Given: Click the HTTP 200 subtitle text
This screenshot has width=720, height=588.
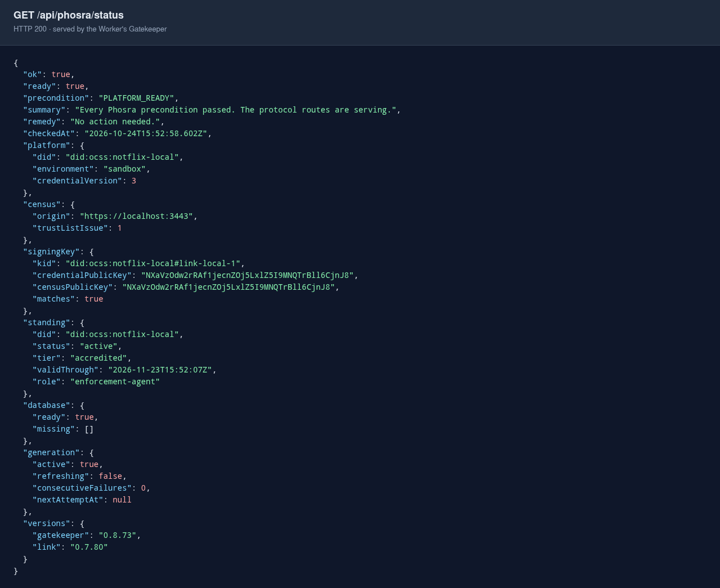Looking at the screenshot, I should pyautogui.click(x=90, y=29).
